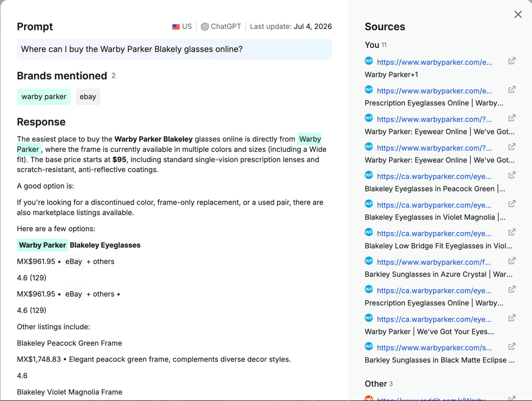532x401 pixels.
Task: Open link above Blakeley Peacock Green title
Action: click(434, 176)
